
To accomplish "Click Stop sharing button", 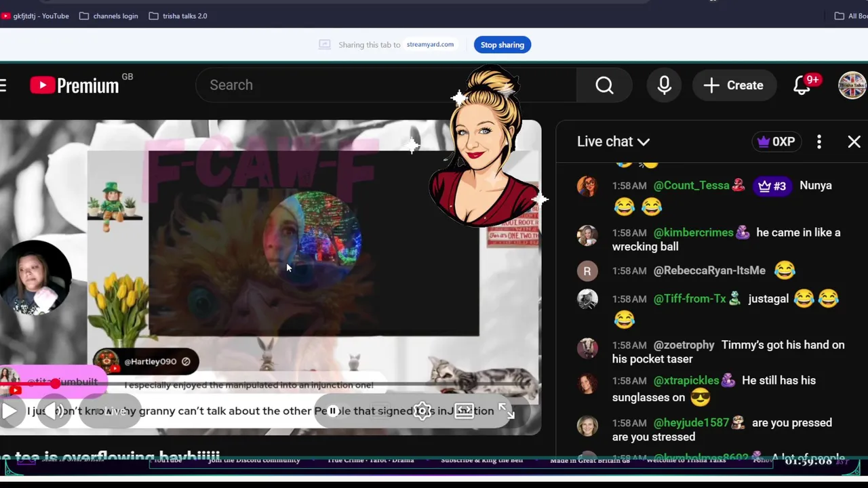I will (502, 45).
